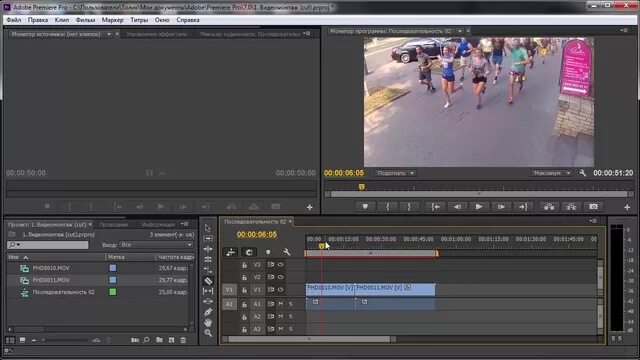Mark Out point in Program Monitor
The image size is (640, 360).
(x=409, y=207)
